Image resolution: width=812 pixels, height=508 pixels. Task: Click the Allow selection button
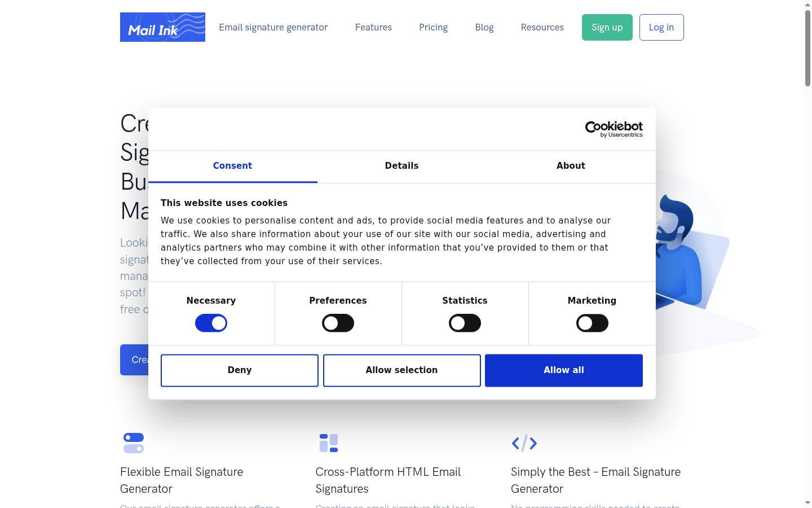pyautogui.click(x=401, y=370)
